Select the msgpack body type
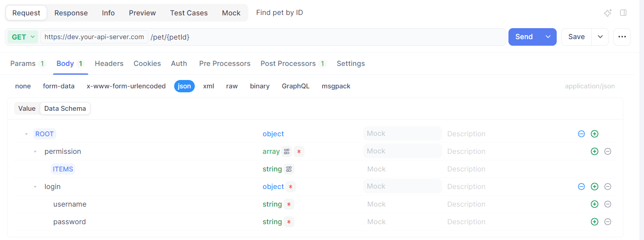 coord(336,86)
